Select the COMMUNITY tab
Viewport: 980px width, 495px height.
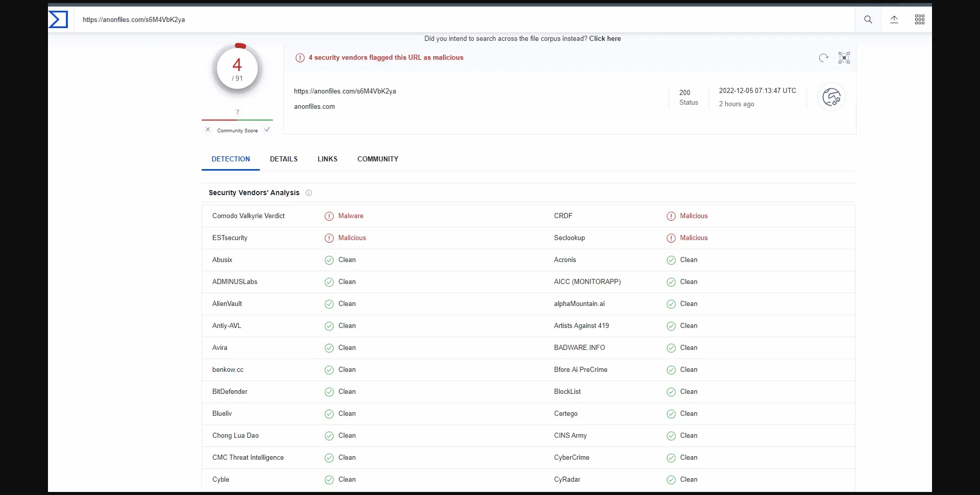coord(377,159)
